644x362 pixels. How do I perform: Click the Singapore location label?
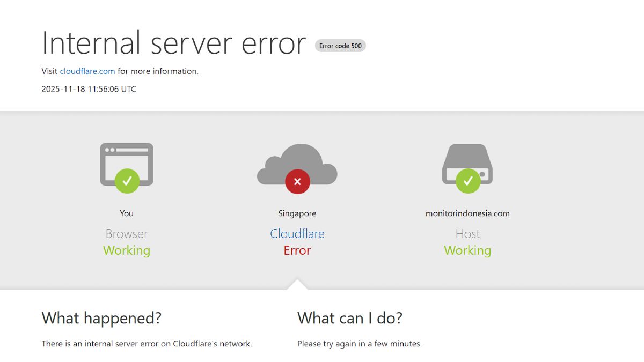point(297,213)
